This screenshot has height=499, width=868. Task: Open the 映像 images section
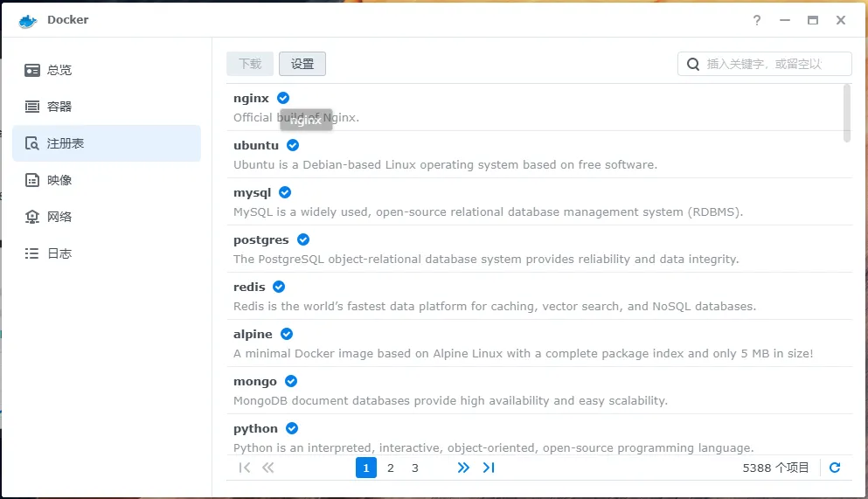click(x=107, y=180)
